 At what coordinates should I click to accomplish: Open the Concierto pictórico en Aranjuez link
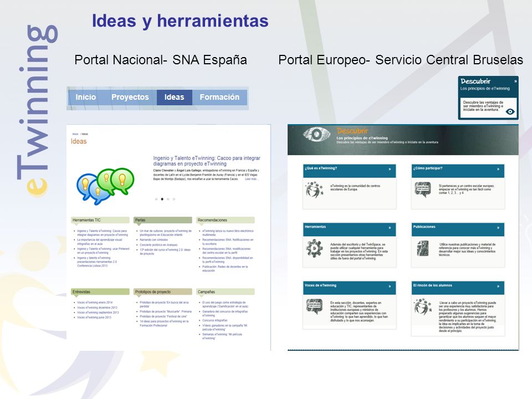coord(158,244)
